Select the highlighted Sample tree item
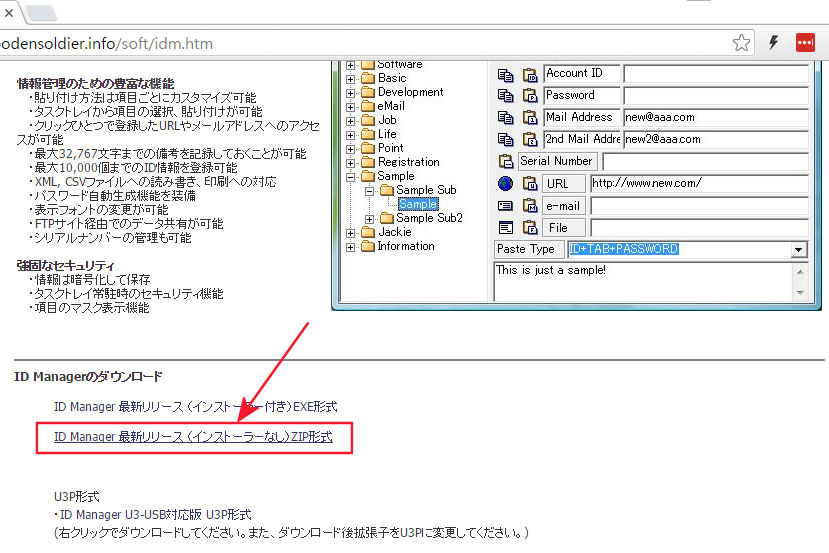Screen dimensions: 829x553 point(418,204)
